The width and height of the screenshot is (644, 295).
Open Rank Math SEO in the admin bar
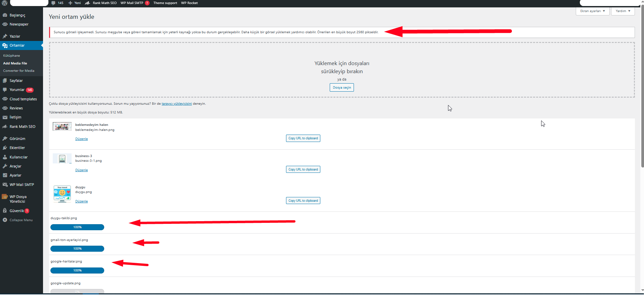click(100, 3)
